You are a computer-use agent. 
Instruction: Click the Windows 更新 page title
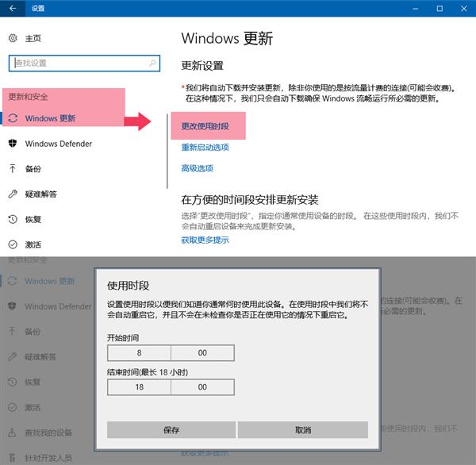(x=227, y=39)
